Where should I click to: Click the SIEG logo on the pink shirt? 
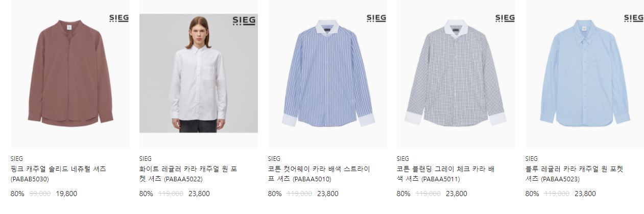pos(119,19)
